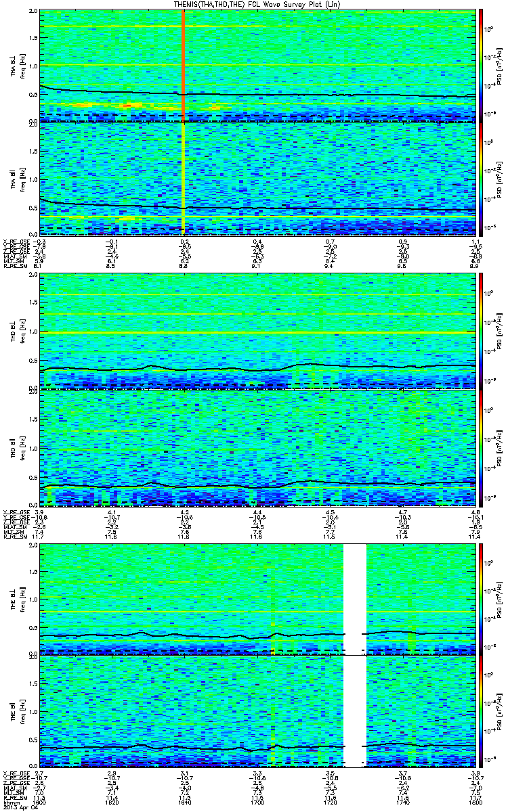Click the '1800' time tick label
The height and width of the screenshot is (812, 508).
(x=475, y=802)
